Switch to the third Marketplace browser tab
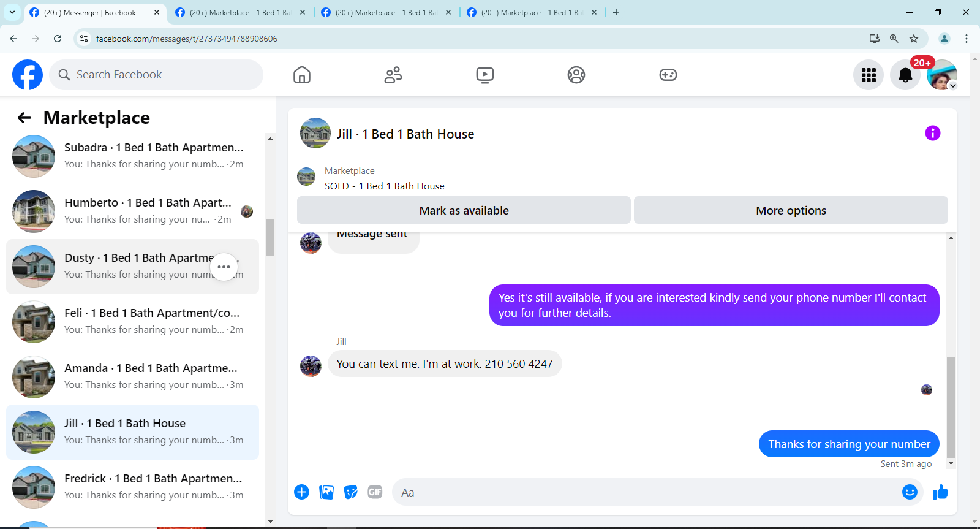This screenshot has width=980, height=529. pyautogui.click(x=386, y=12)
